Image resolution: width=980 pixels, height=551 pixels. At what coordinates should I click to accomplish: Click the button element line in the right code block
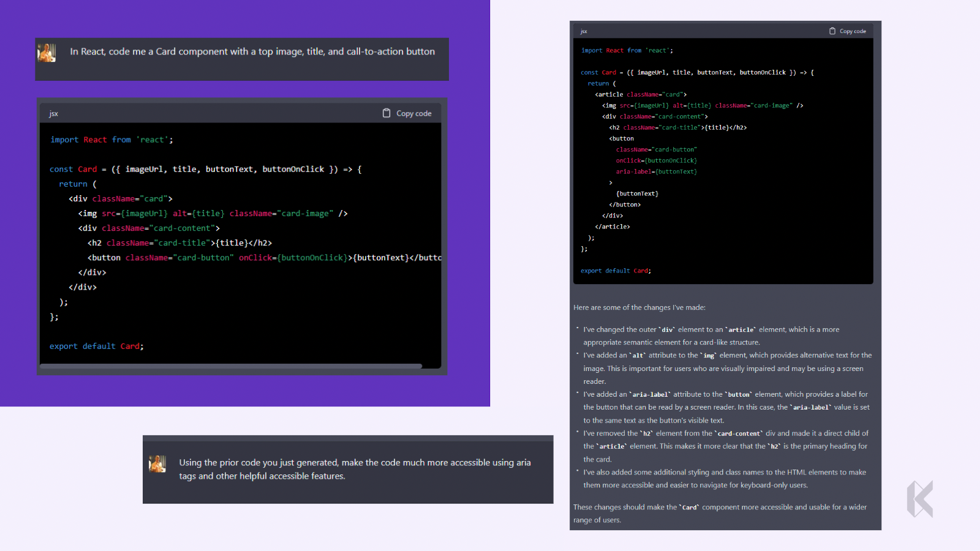point(622,138)
